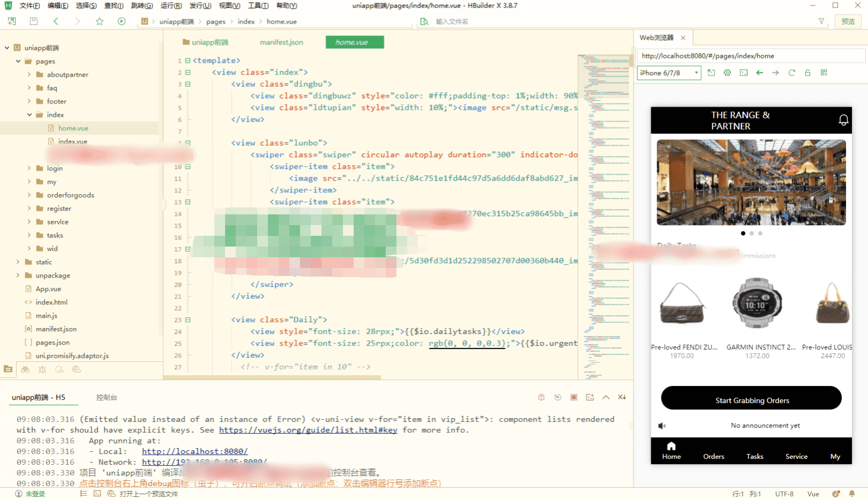This screenshot has width=868, height=499.
Task: Open App.vue in the project tree
Action: [x=48, y=289]
